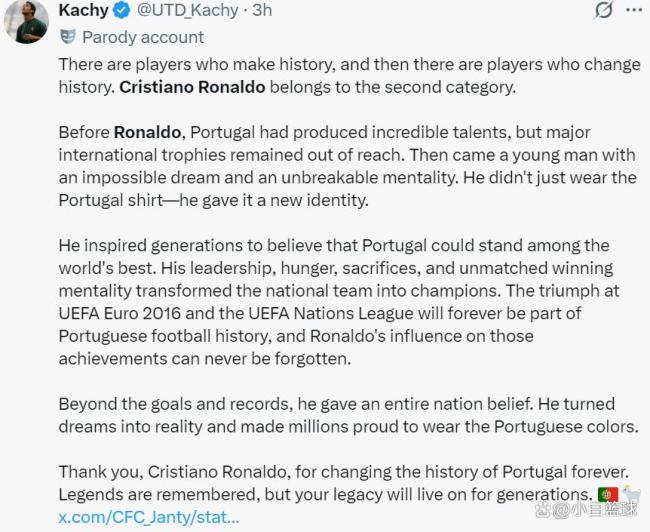Click the paragraph starting He inspired generations
650x532 pixels.
pos(339,302)
